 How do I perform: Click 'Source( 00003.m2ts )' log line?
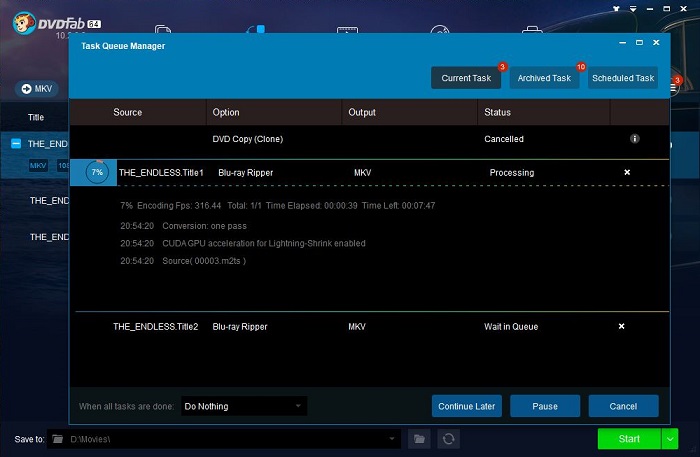point(204,261)
